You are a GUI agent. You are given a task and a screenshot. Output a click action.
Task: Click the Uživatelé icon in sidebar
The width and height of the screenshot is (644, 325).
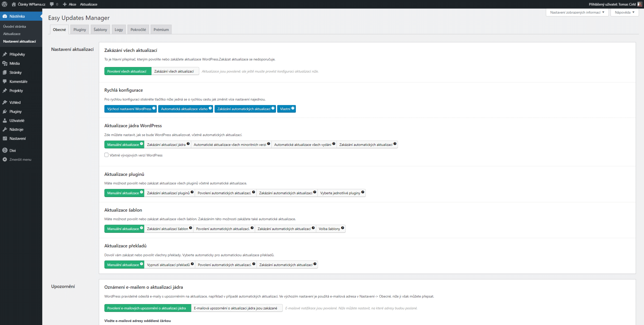(x=5, y=121)
